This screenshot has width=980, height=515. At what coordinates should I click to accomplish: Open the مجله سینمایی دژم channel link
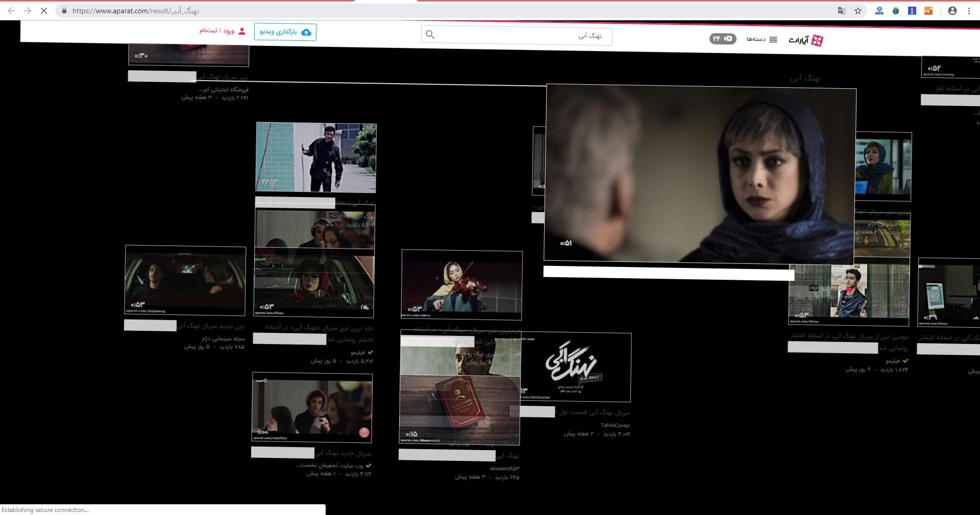click(223, 338)
